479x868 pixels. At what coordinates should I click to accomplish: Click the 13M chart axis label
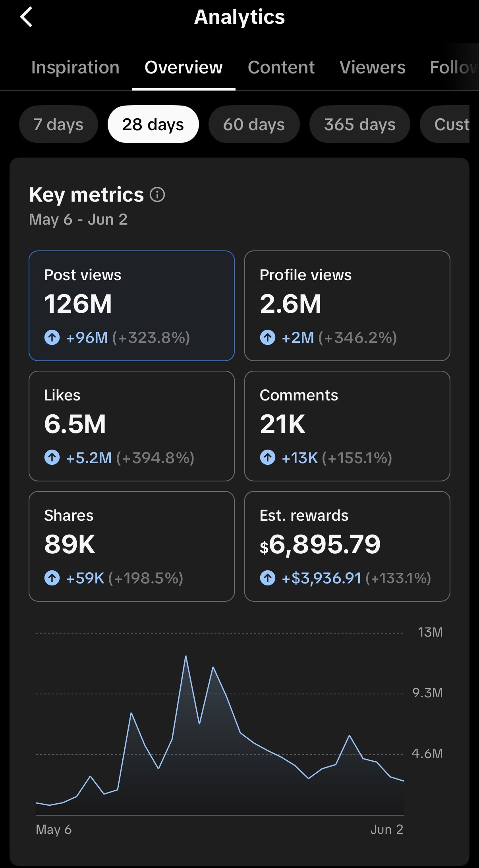pos(430,632)
